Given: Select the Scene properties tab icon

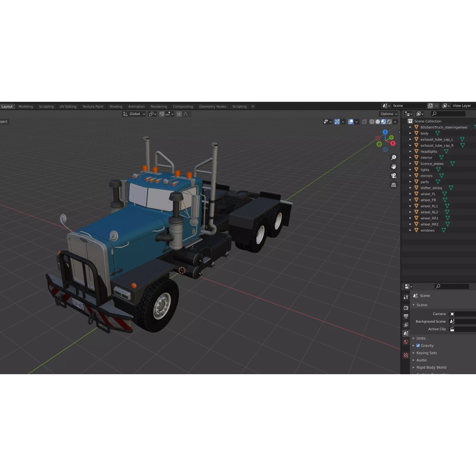Looking at the screenshot, I should (405, 333).
